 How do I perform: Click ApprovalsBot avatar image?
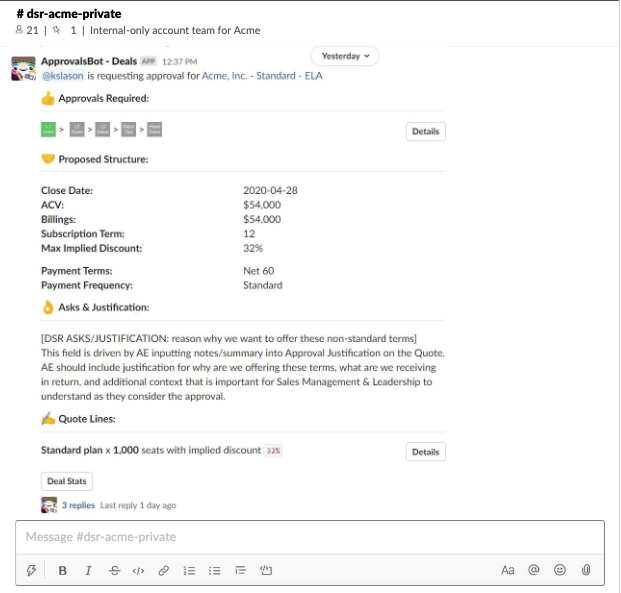pos(23,69)
